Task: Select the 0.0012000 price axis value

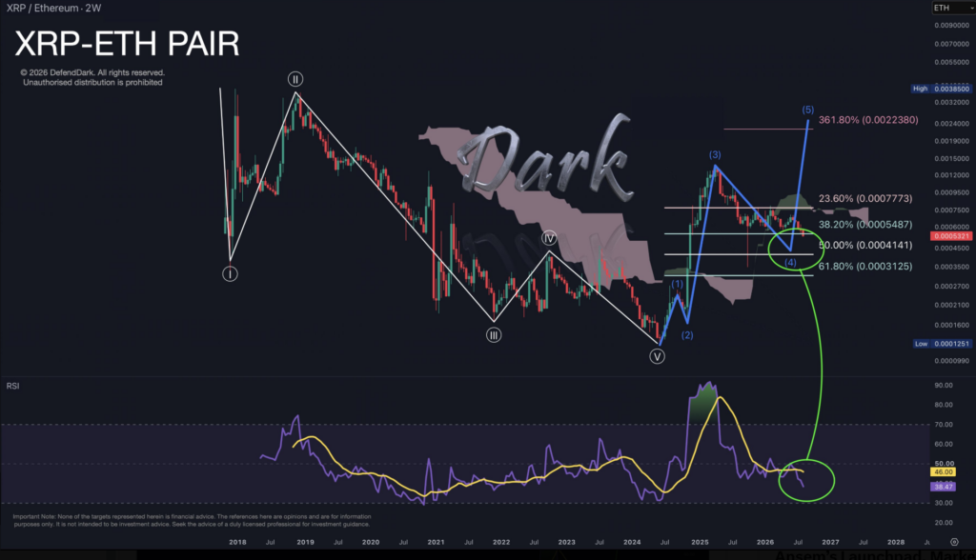Action: (952, 175)
